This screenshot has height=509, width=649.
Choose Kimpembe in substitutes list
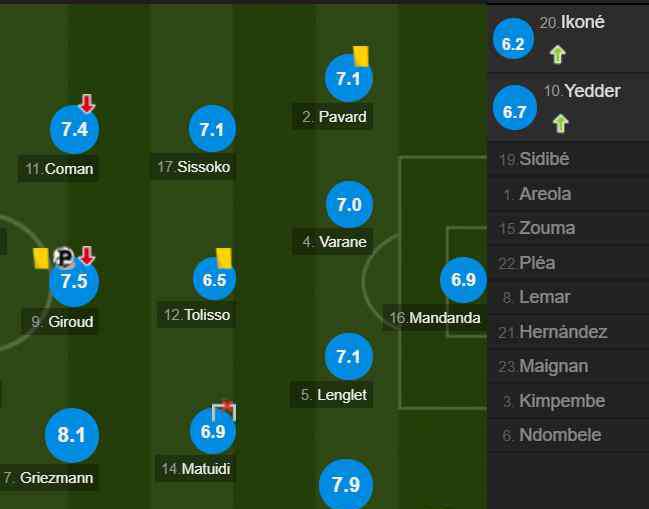(x=569, y=401)
